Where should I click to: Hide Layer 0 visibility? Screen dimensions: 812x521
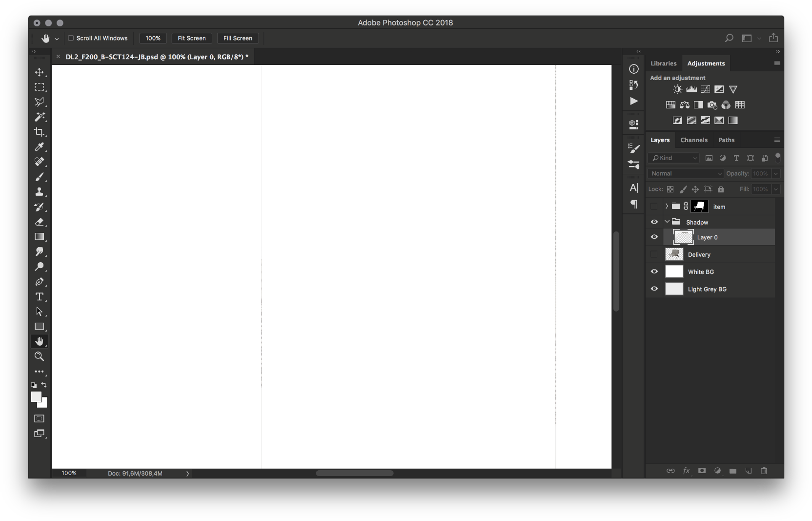(654, 237)
